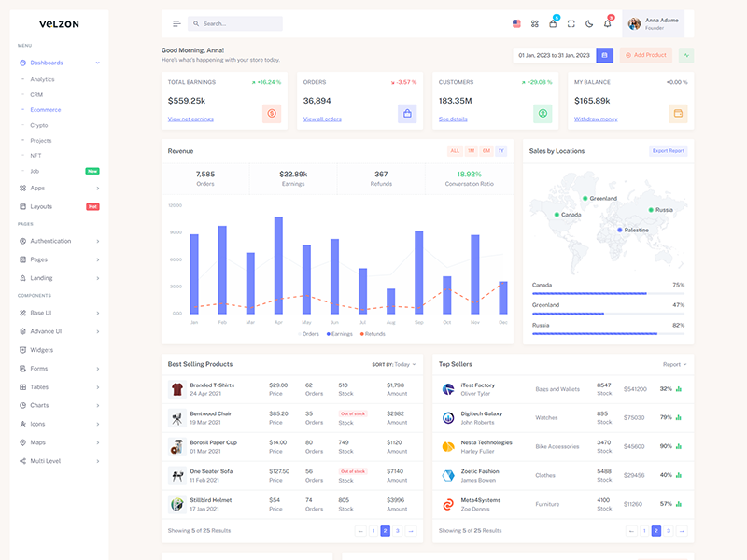Screen dimensions: 747x560
Task: Click the hamburger menu icon
Action: (176, 23)
